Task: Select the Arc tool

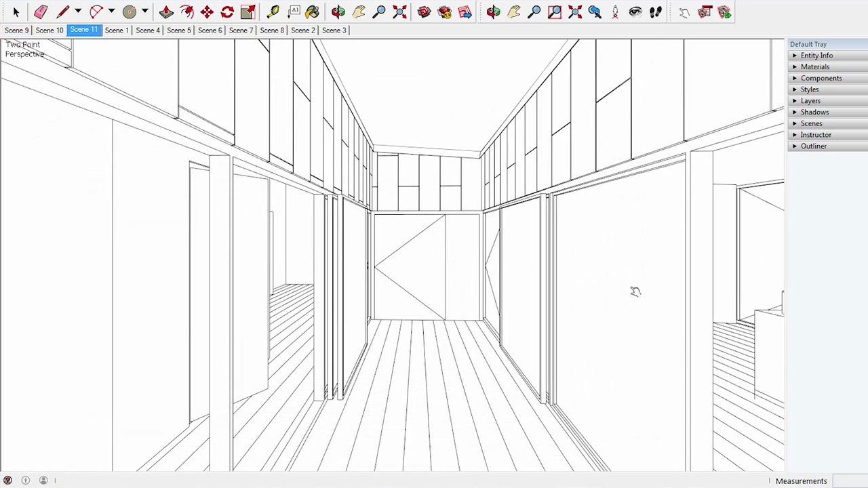Action: click(96, 12)
